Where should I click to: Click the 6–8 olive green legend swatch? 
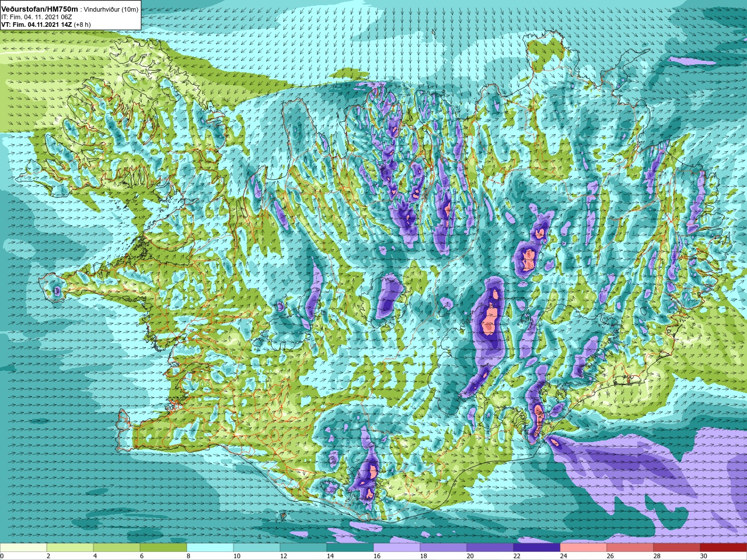(x=163, y=548)
